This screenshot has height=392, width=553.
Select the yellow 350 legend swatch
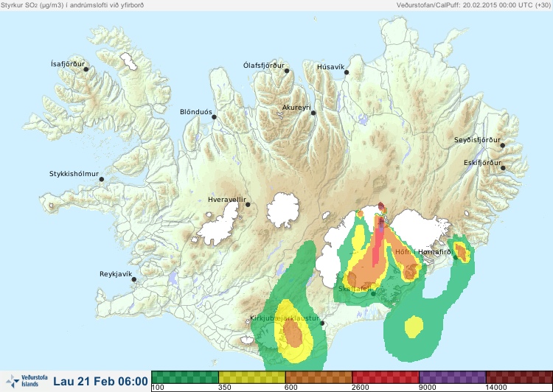click(252, 377)
